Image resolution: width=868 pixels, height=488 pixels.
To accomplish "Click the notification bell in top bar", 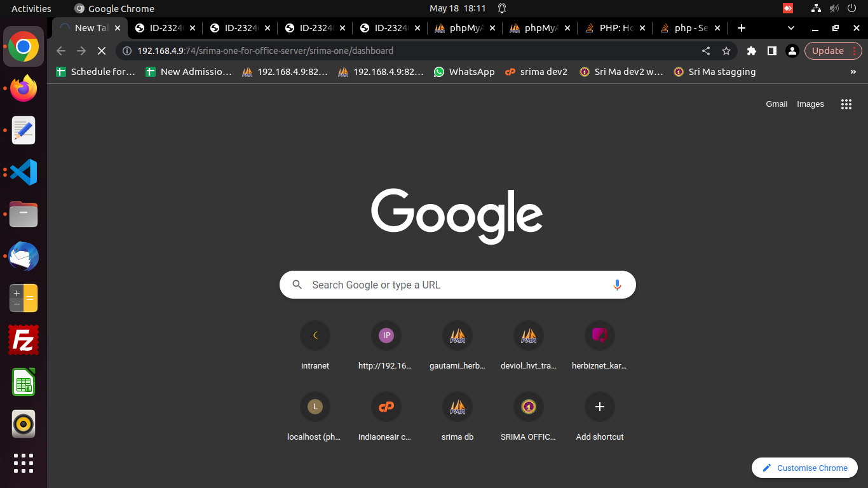I will (x=502, y=9).
